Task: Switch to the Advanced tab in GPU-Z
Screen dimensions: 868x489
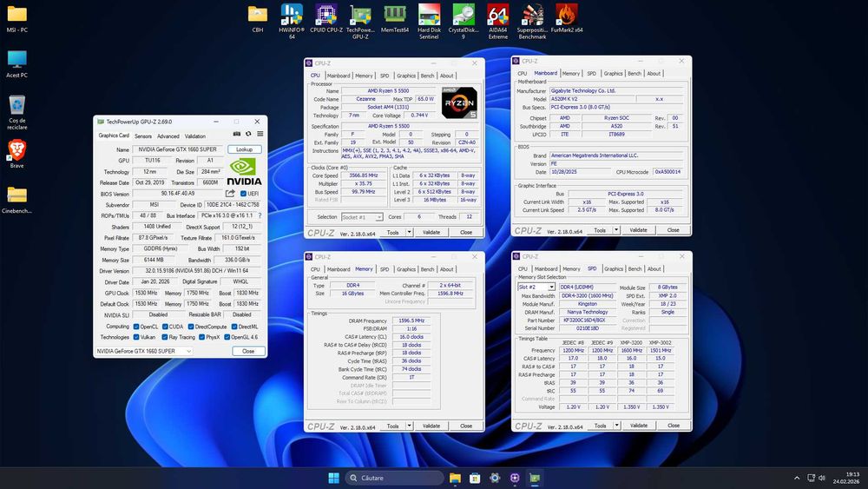Action: tap(168, 136)
